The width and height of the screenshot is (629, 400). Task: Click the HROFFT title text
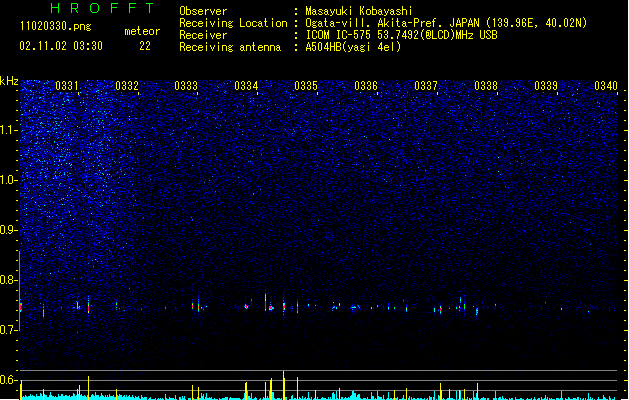click(102, 8)
